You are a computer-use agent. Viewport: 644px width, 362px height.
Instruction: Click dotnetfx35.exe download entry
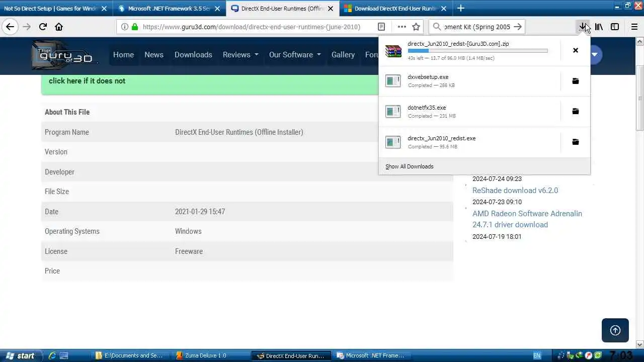[x=469, y=111]
